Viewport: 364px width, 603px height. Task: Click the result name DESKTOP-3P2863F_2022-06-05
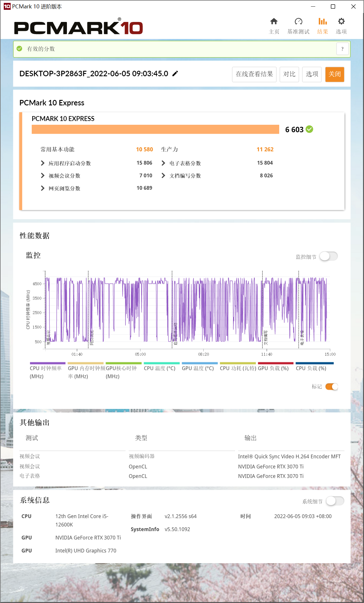94,74
